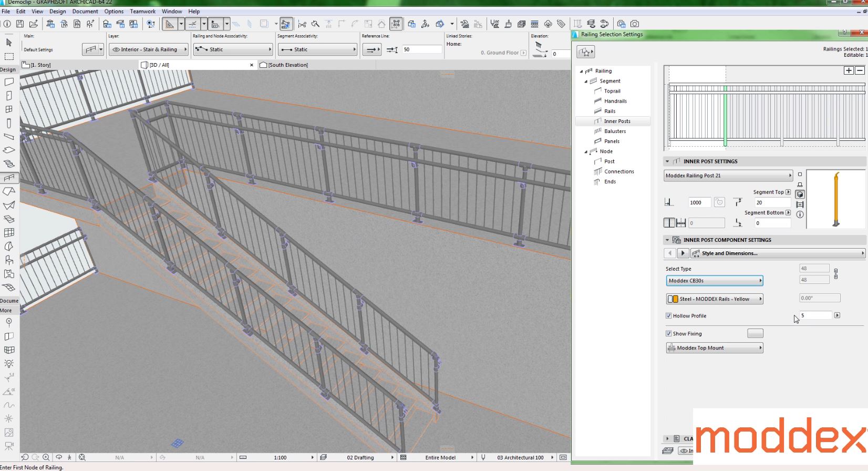868x471 pixels.
Task: Click the Orbit icon below the 3D view
Action: (59, 457)
